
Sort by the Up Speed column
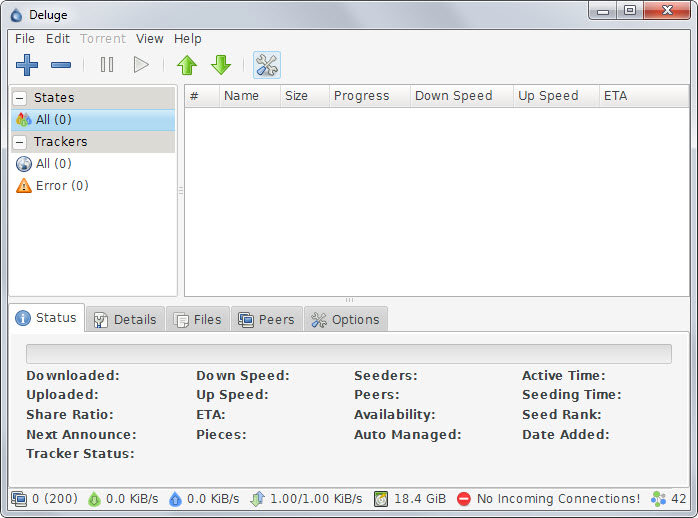click(x=556, y=96)
